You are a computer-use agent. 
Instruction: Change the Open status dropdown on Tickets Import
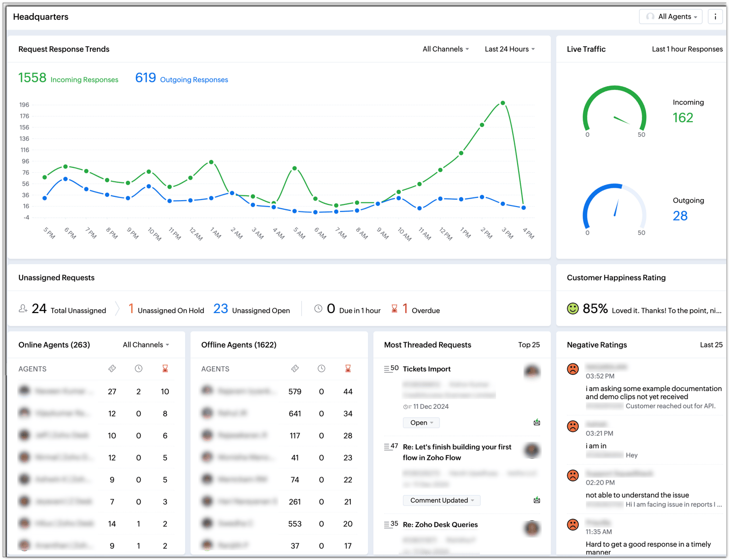tap(421, 423)
